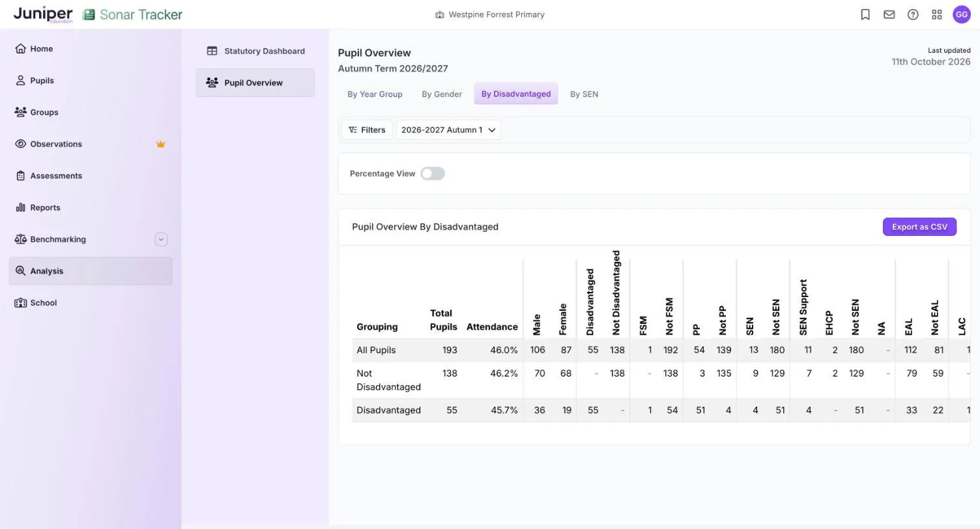This screenshot has width=980, height=529.
Task: Click the Grouping column header
Action: (x=377, y=327)
